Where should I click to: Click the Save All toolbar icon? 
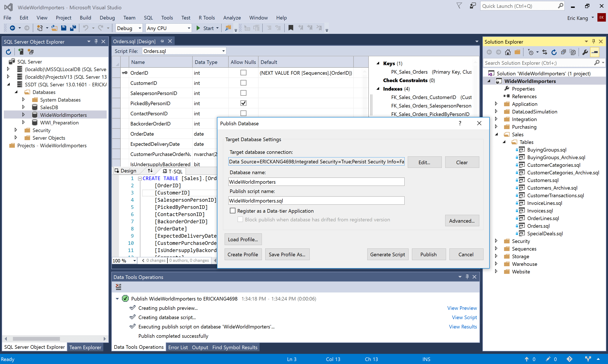73,28
